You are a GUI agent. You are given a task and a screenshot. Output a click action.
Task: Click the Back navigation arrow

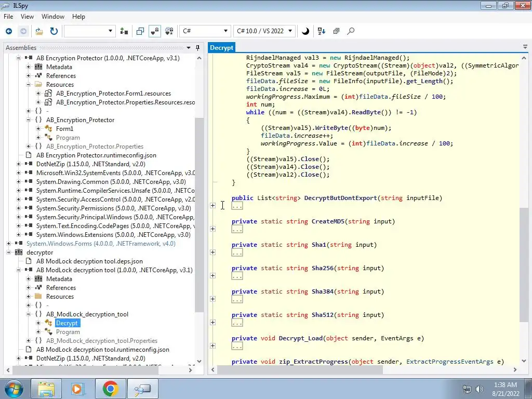(9, 31)
